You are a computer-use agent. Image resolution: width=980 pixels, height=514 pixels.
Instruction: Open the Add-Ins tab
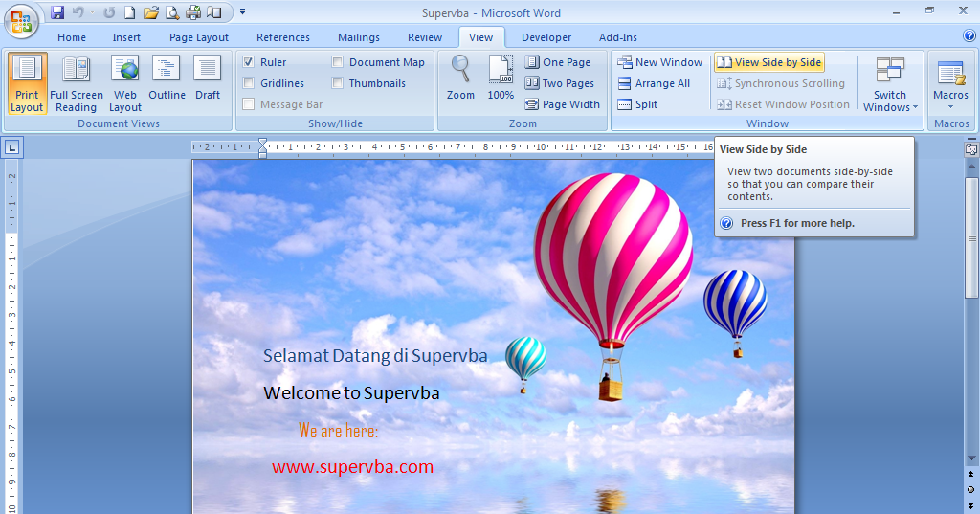618,37
